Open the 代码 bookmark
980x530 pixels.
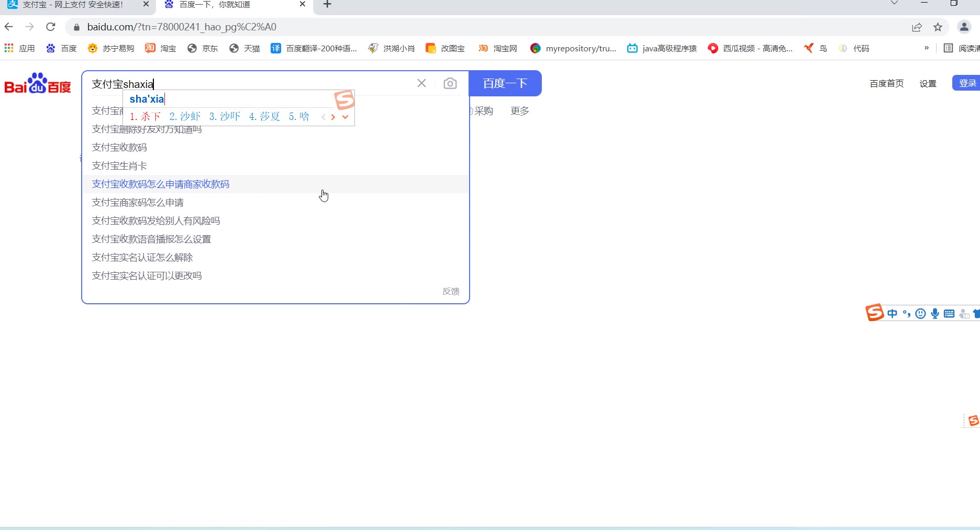[x=854, y=48]
